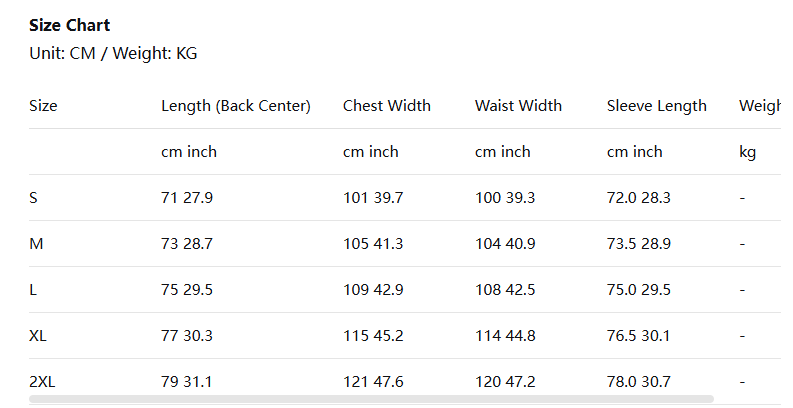
Task: Click the kg unit label under Weight
Action: coord(747,152)
